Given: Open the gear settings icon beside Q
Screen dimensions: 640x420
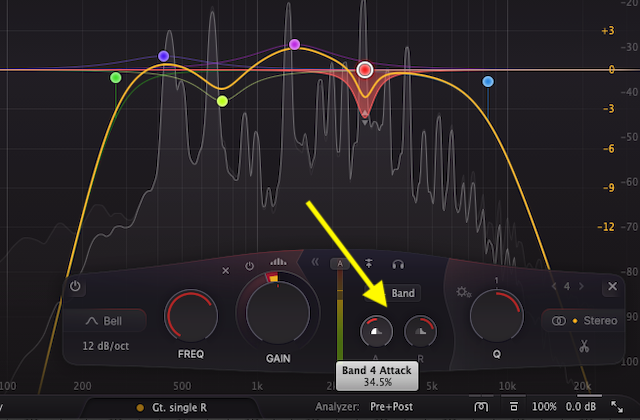Looking at the screenshot, I should (464, 293).
